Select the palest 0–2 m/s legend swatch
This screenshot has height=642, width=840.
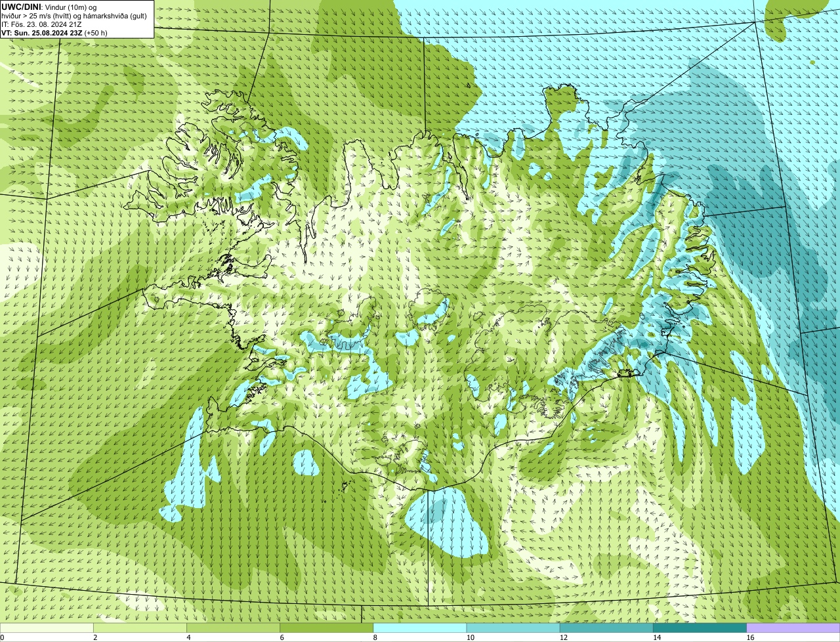pos(47,628)
